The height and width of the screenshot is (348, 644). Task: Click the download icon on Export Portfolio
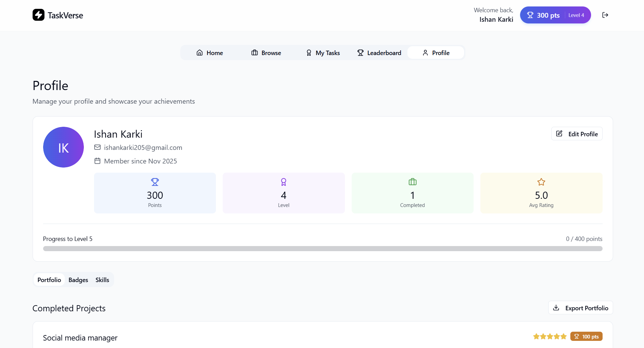(556, 308)
